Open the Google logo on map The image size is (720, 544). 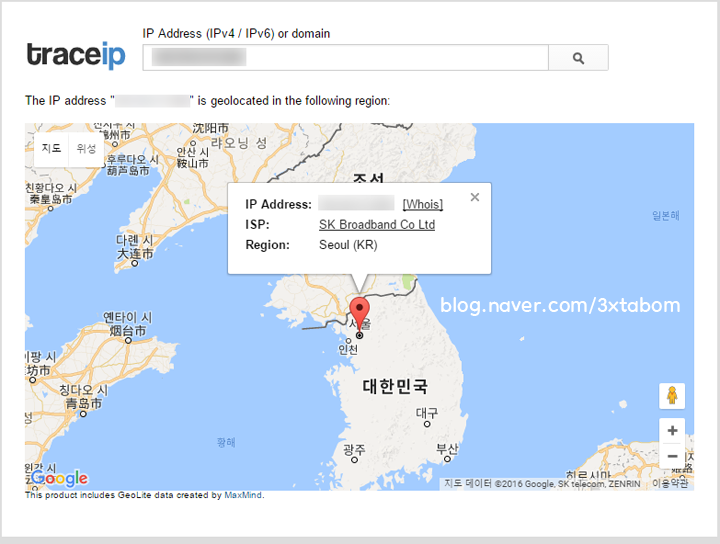click(x=60, y=478)
